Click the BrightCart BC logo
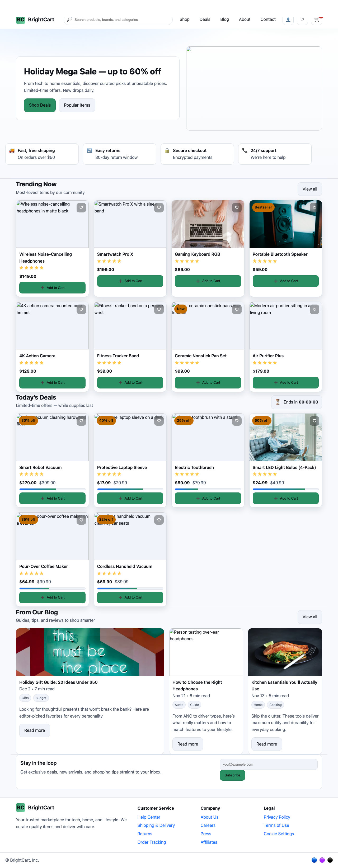Screen dimensions: 338x868 point(21,20)
